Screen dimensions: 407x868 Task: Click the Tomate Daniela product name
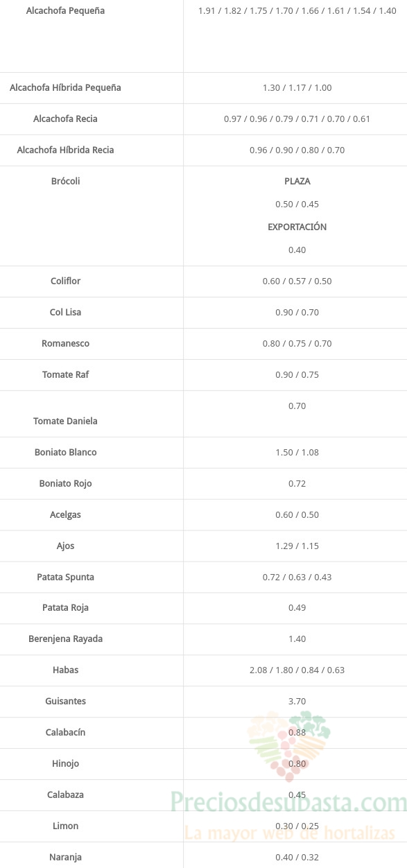tap(65, 421)
